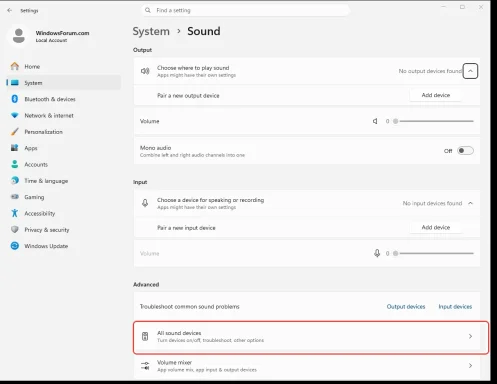Click the Privacy shield icon
The width and height of the screenshot is (497, 384).
click(x=15, y=229)
